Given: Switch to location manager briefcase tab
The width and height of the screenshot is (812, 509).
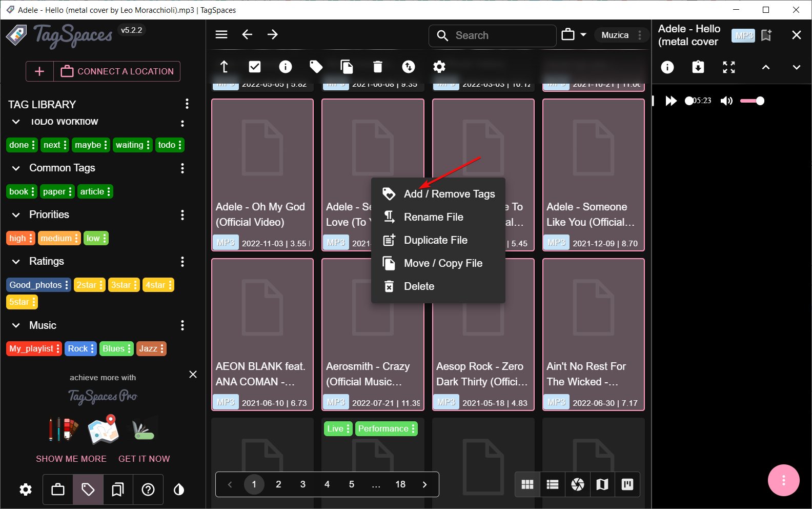Looking at the screenshot, I should 58,490.
